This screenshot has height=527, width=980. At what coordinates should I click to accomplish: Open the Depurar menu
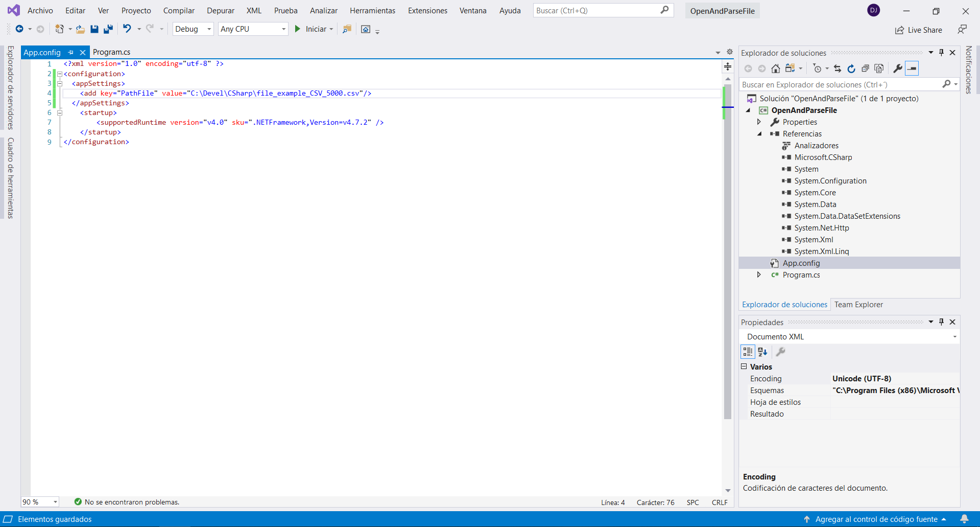coord(220,11)
